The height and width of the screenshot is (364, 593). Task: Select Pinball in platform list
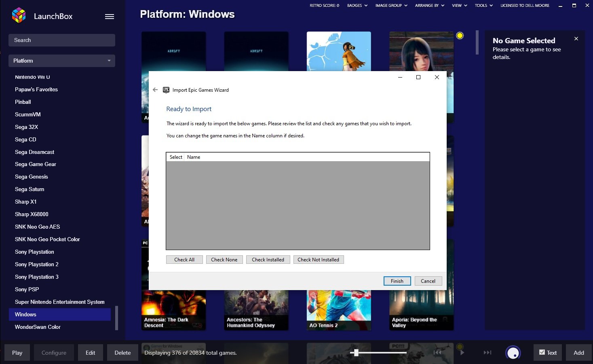pos(23,102)
